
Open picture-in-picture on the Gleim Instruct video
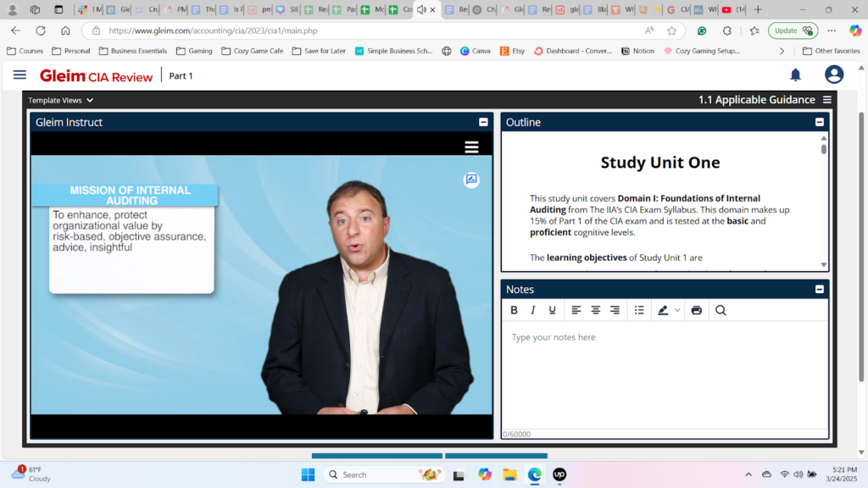point(471,180)
